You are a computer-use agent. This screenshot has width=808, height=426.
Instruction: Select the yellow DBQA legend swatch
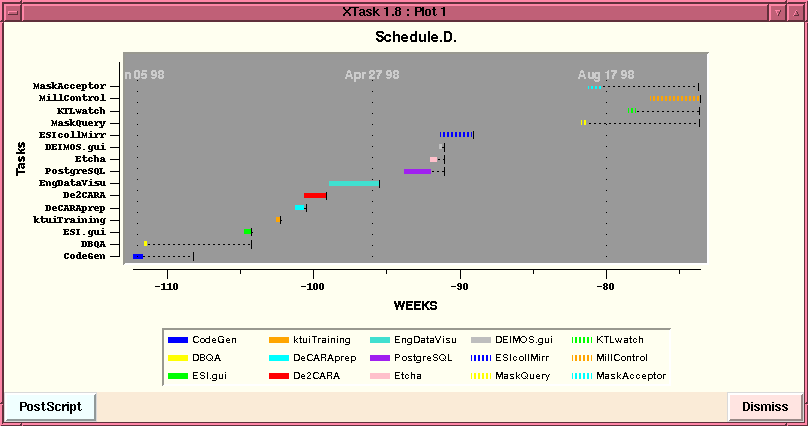point(177,358)
